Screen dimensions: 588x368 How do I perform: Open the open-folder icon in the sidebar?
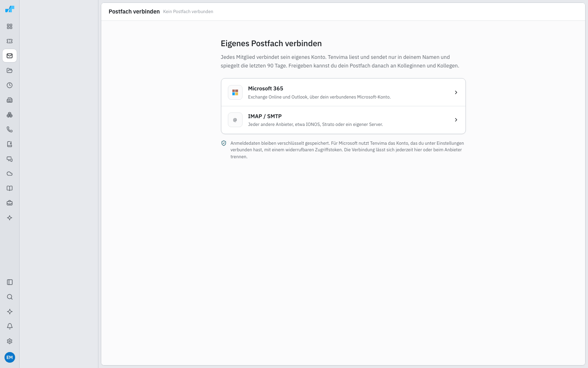coord(9,71)
